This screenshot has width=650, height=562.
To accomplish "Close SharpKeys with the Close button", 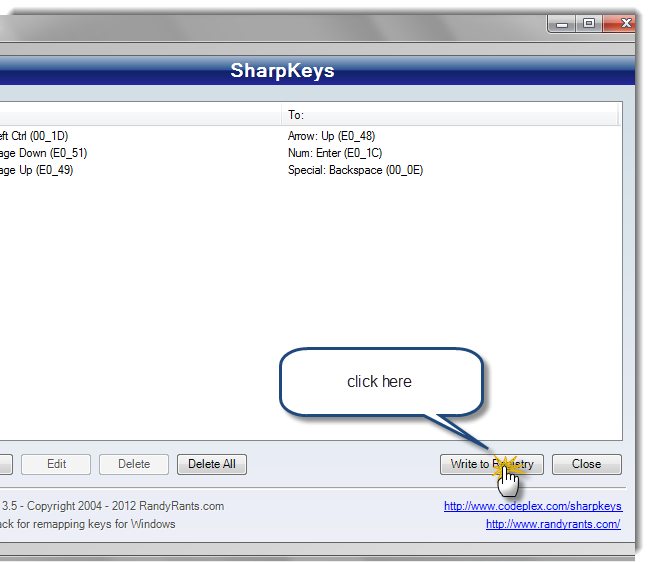I will tap(586, 464).
